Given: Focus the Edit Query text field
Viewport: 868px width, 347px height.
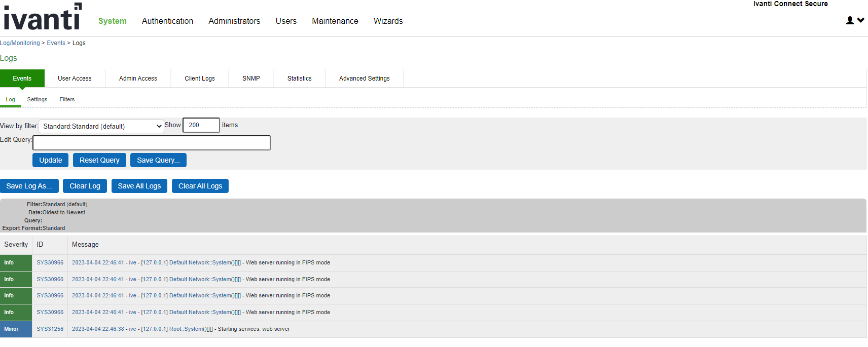Looking at the screenshot, I should (151, 143).
